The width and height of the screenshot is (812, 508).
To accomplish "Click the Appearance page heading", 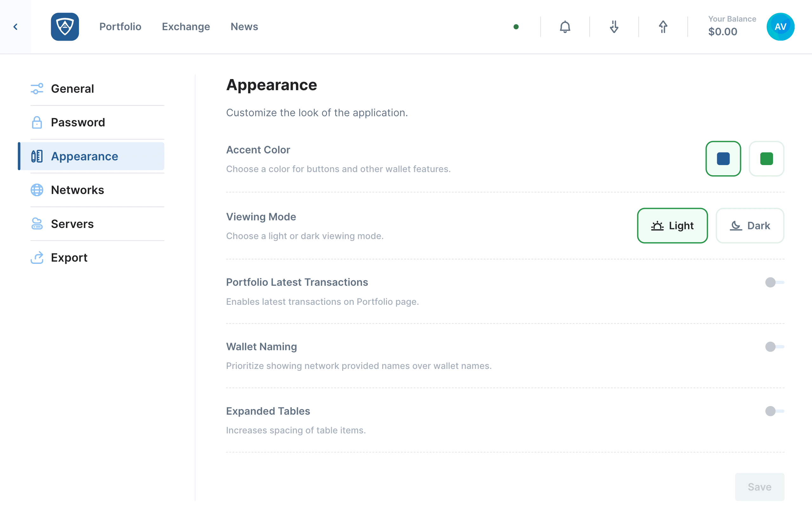I will (x=272, y=85).
